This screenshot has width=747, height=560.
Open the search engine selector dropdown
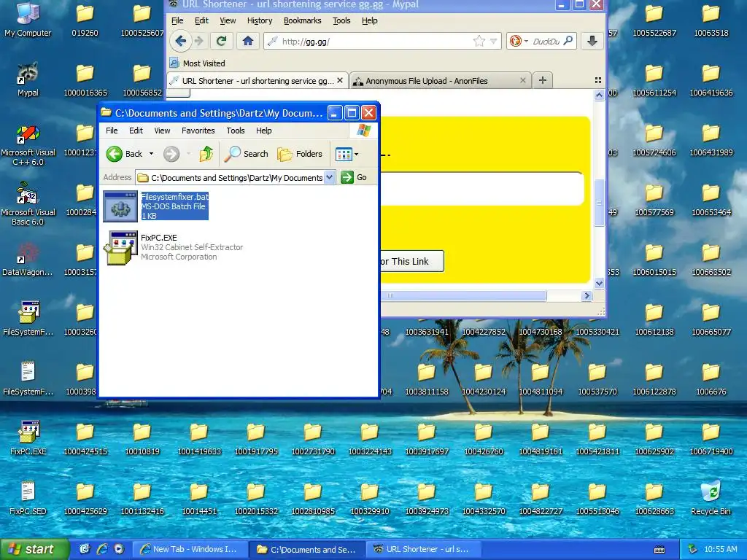pyautogui.click(x=527, y=42)
